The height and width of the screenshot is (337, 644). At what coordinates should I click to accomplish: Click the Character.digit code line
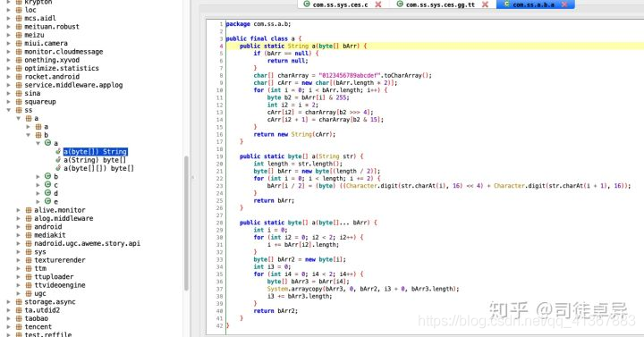click(449, 186)
